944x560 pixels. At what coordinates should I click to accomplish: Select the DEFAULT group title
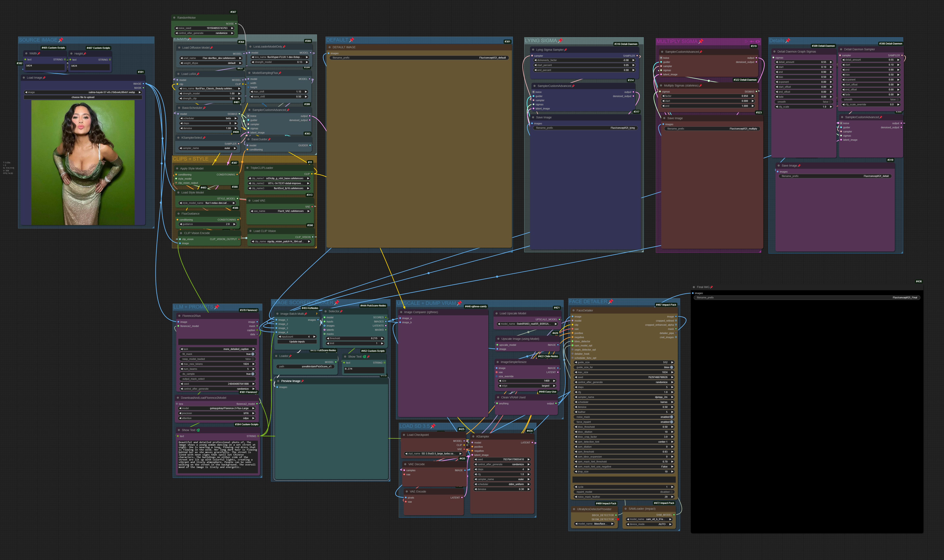(337, 40)
